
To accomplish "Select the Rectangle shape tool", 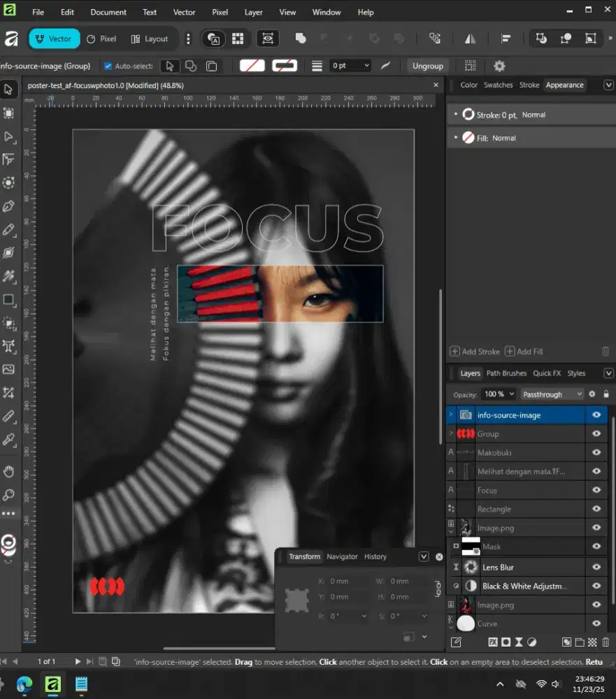I will [9, 300].
